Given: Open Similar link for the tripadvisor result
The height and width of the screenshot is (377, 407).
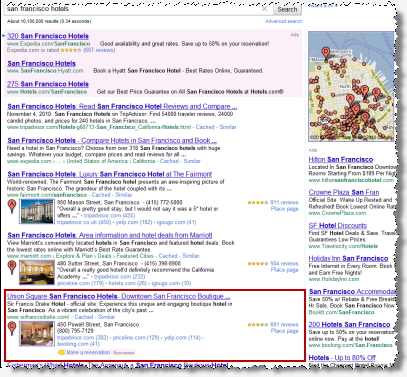Looking at the screenshot, I should coord(228,127).
